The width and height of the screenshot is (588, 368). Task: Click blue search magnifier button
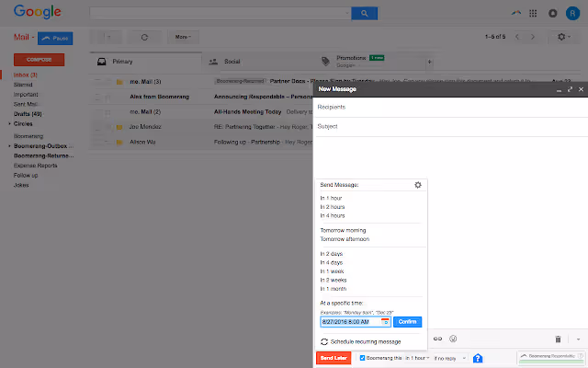point(364,13)
